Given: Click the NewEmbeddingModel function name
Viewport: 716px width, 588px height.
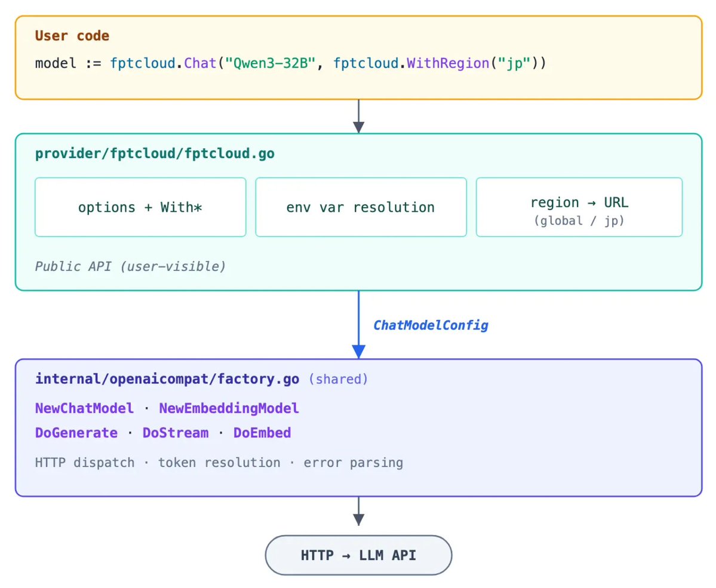Looking at the screenshot, I should (229, 408).
